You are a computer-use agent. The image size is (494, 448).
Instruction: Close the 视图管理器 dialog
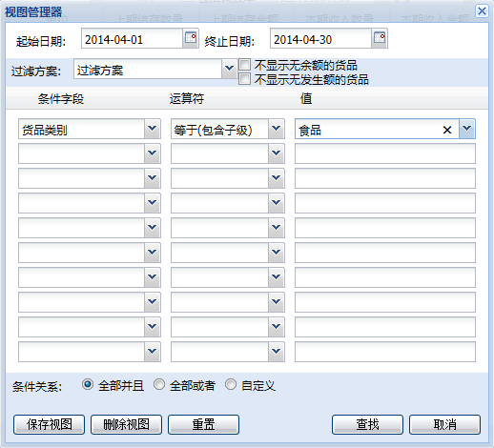click(x=482, y=11)
